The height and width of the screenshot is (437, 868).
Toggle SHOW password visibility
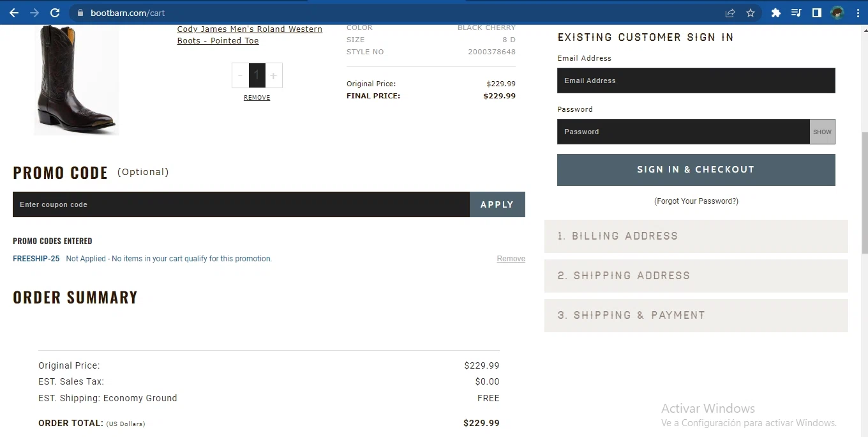tap(822, 132)
